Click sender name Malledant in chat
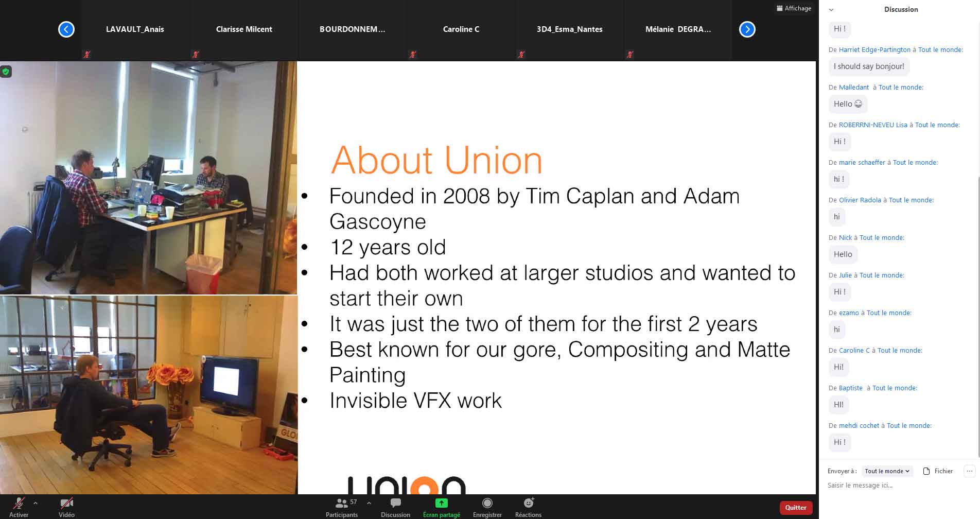 pyautogui.click(x=853, y=88)
